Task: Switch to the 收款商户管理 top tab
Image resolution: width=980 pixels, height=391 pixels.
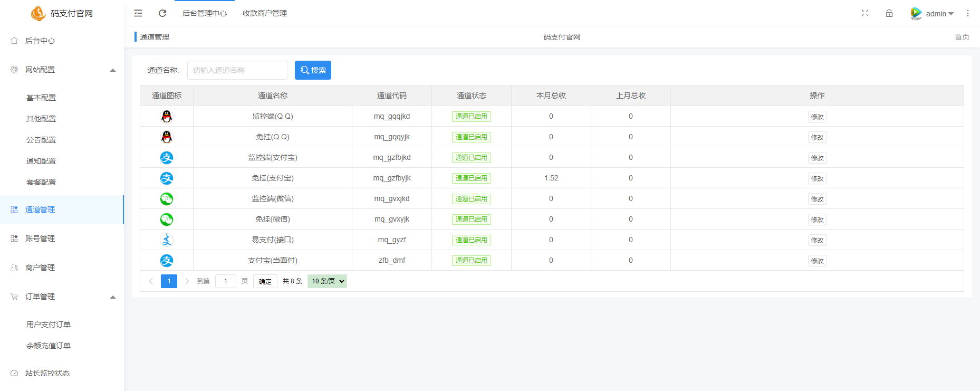Action: (265, 13)
